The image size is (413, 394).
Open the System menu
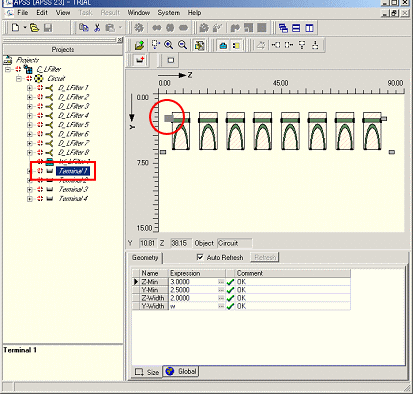(x=169, y=13)
